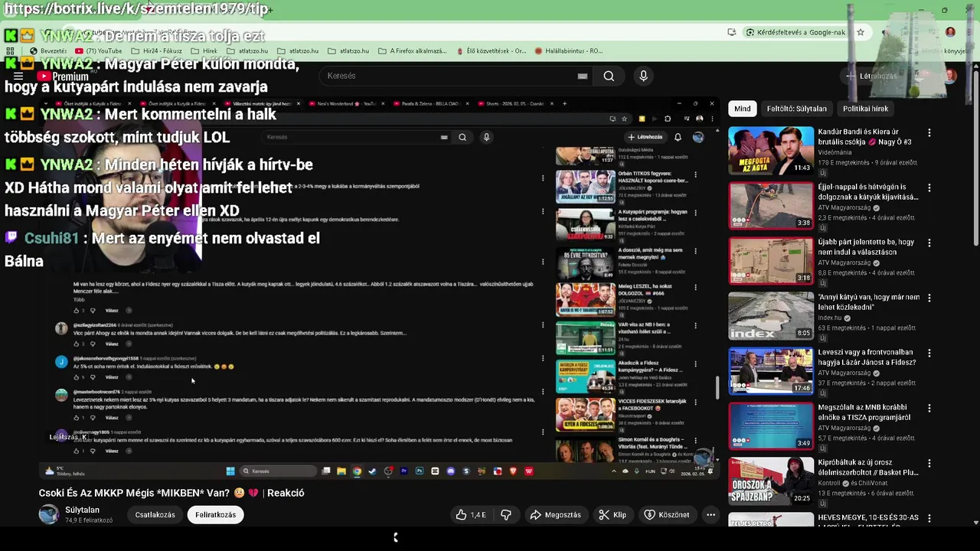The width and height of the screenshot is (980, 551).
Task: Open the 3:18 'Újabb párt' video thumbnail
Action: click(770, 261)
